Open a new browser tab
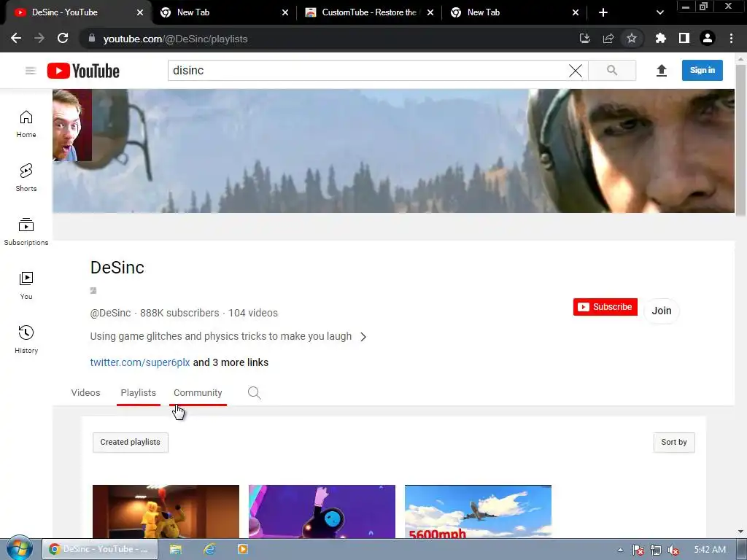 pos(603,12)
